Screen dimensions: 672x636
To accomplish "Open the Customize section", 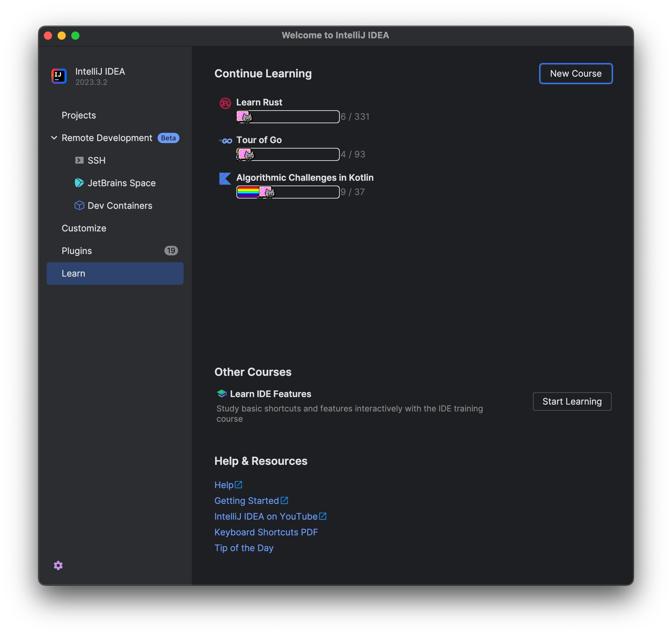I will pyautogui.click(x=84, y=228).
